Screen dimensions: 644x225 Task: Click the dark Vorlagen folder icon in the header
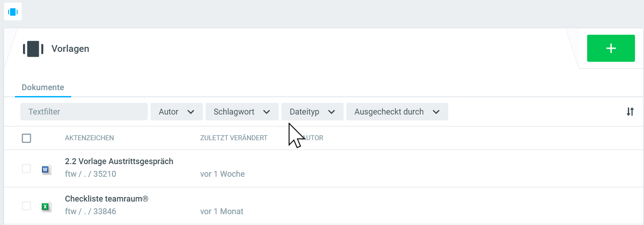click(33, 49)
